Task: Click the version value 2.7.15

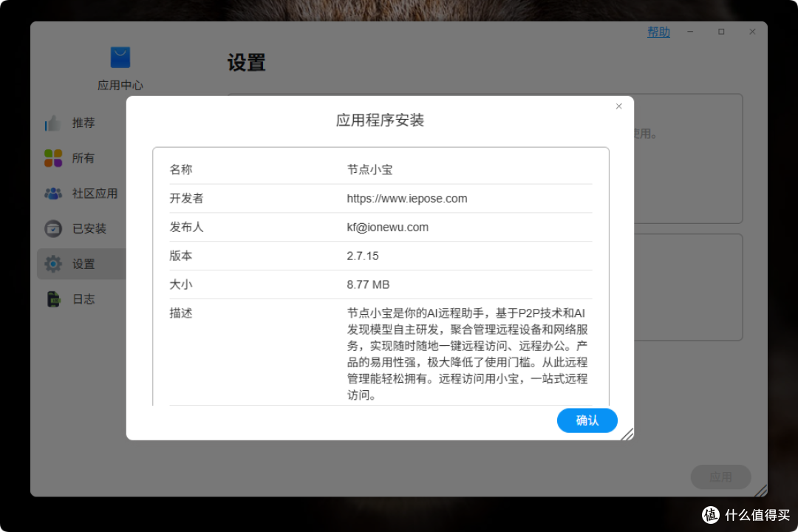Action: click(362, 256)
